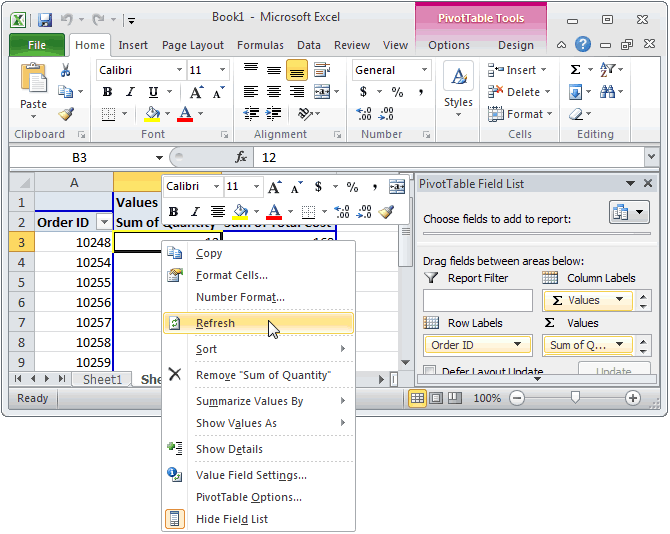Select Page Layout view in status bar

[x=436, y=398]
